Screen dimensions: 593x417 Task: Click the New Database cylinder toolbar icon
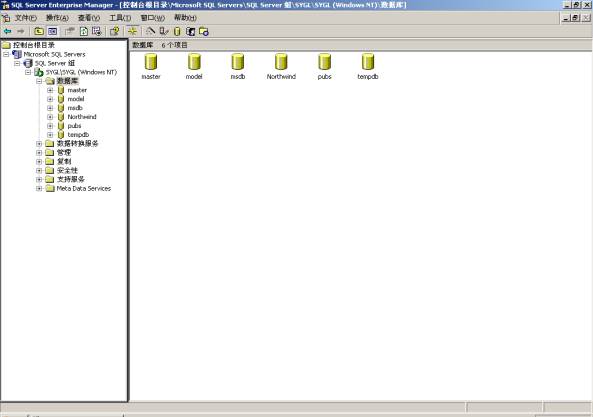(177, 31)
